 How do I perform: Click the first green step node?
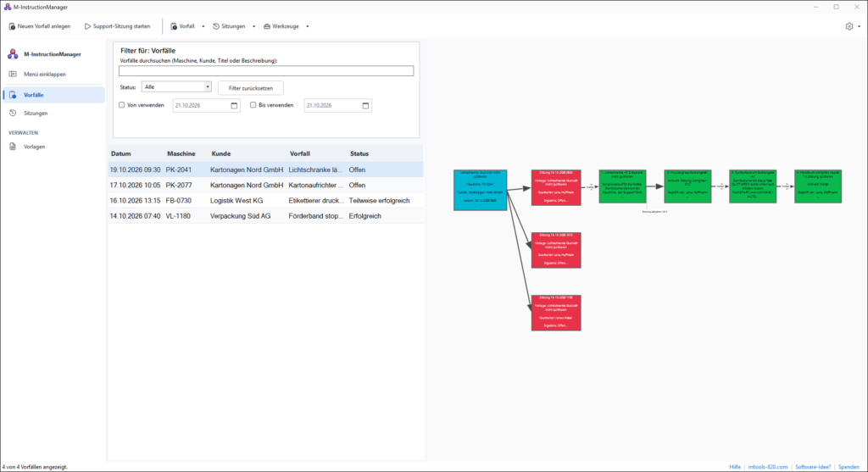coord(622,186)
